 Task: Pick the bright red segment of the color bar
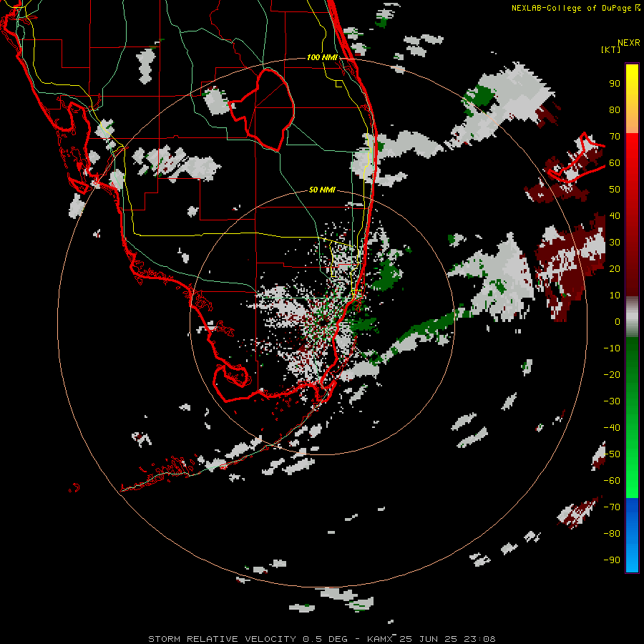(x=632, y=153)
